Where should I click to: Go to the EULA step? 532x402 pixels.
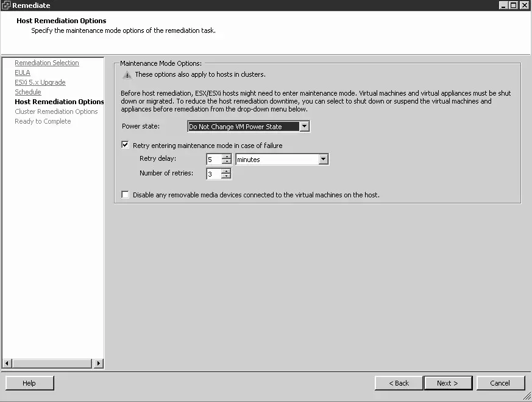click(23, 72)
